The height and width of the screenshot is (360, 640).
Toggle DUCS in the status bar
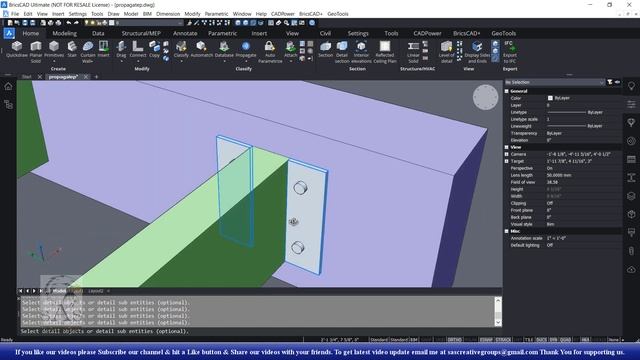(x=541, y=340)
